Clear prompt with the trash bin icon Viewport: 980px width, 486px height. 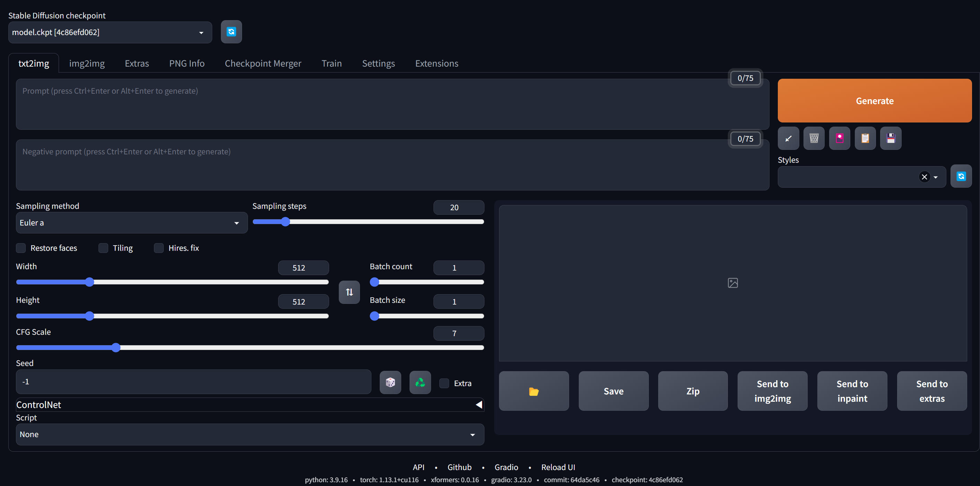coord(814,138)
